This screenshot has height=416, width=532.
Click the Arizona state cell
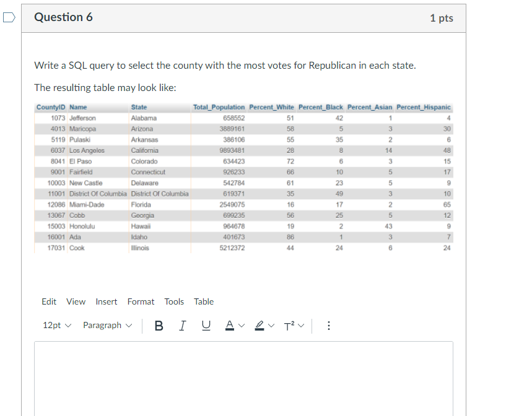142,129
